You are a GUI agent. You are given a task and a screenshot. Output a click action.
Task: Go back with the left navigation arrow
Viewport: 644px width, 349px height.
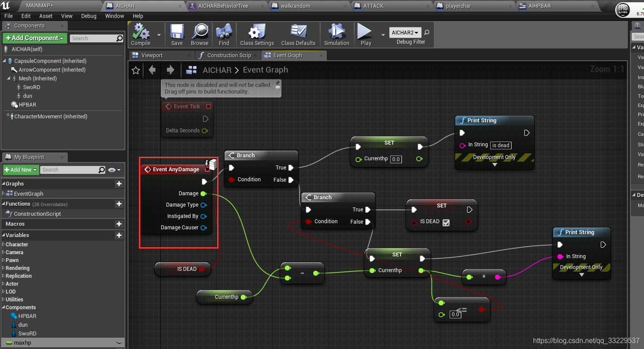tap(152, 70)
